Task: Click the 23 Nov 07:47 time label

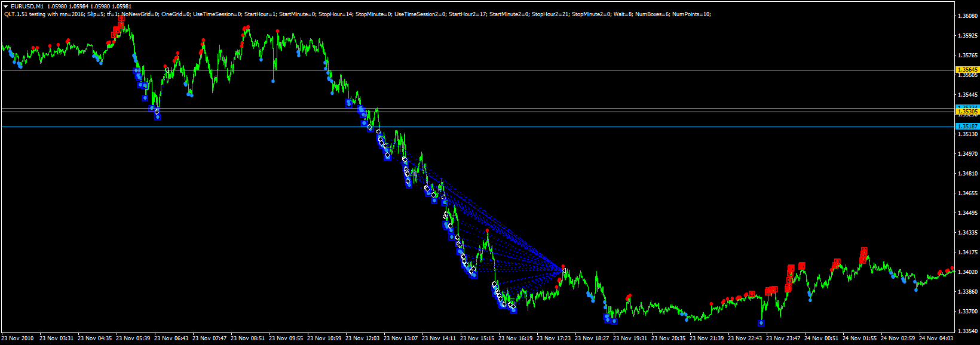Action: tap(210, 338)
